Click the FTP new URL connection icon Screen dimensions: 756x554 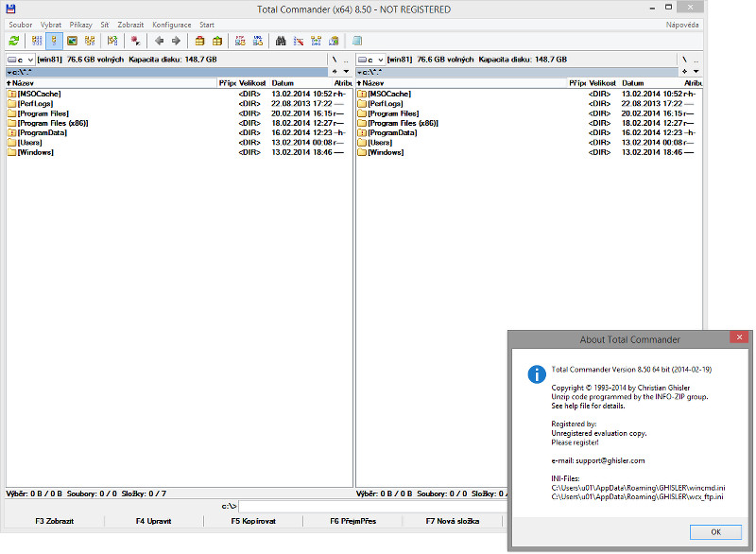pyautogui.click(x=258, y=41)
